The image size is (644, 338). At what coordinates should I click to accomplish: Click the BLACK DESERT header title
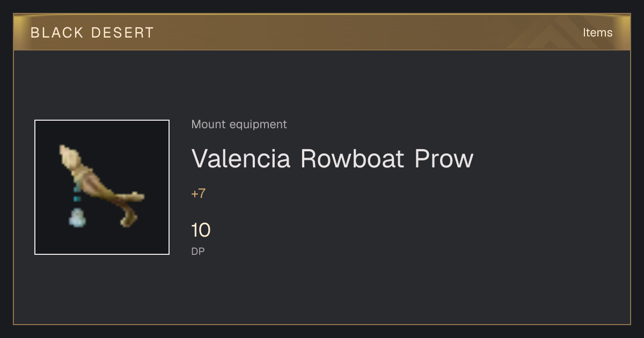92,33
